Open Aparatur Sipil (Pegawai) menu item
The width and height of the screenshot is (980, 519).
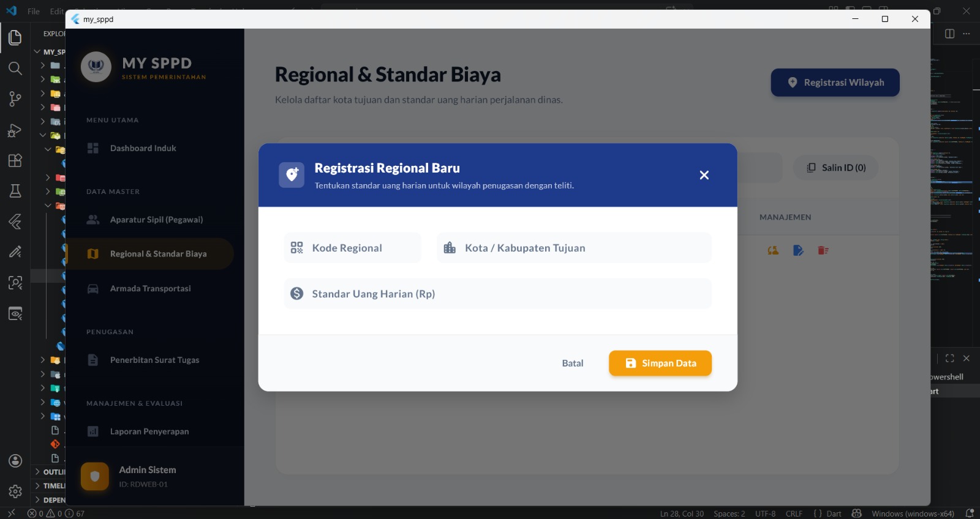tap(149, 220)
